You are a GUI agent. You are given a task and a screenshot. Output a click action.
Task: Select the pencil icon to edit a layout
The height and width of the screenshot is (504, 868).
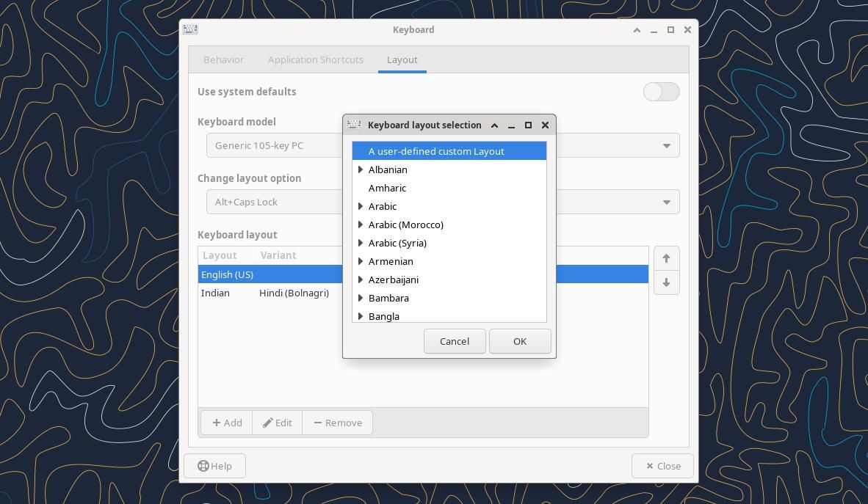[268, 423]
